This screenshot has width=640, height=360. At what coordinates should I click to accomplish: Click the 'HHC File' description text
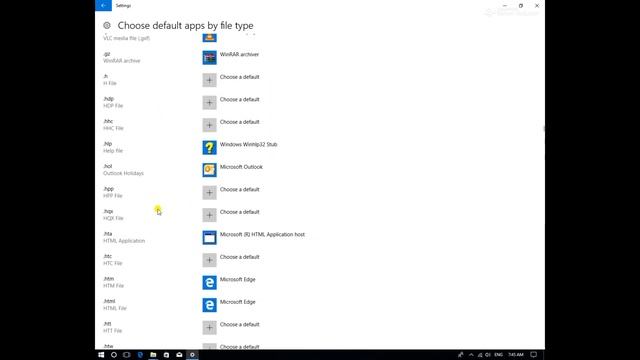113,128
